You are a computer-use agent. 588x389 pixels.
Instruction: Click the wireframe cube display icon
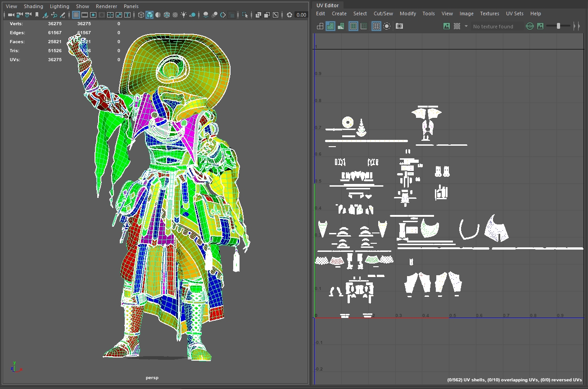(x=141, y=15)
